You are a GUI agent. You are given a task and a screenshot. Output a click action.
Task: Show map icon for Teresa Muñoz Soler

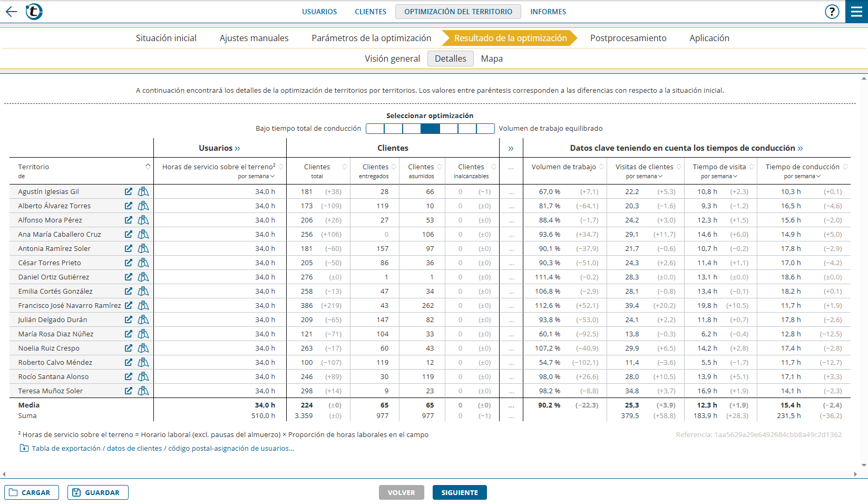click(x=143, y=391)
